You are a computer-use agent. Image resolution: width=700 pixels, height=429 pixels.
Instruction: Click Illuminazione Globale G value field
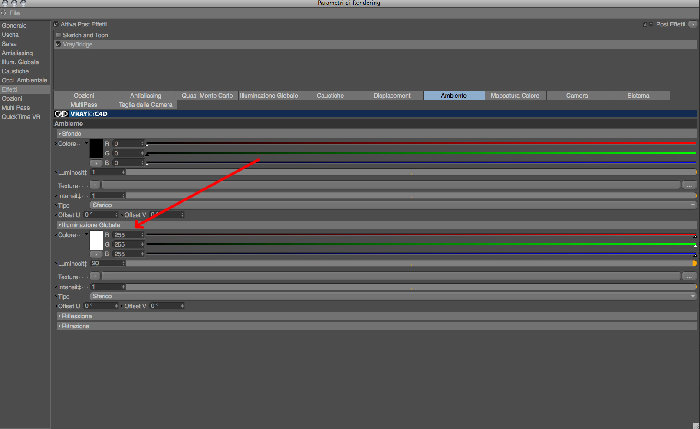click(128, 244)
